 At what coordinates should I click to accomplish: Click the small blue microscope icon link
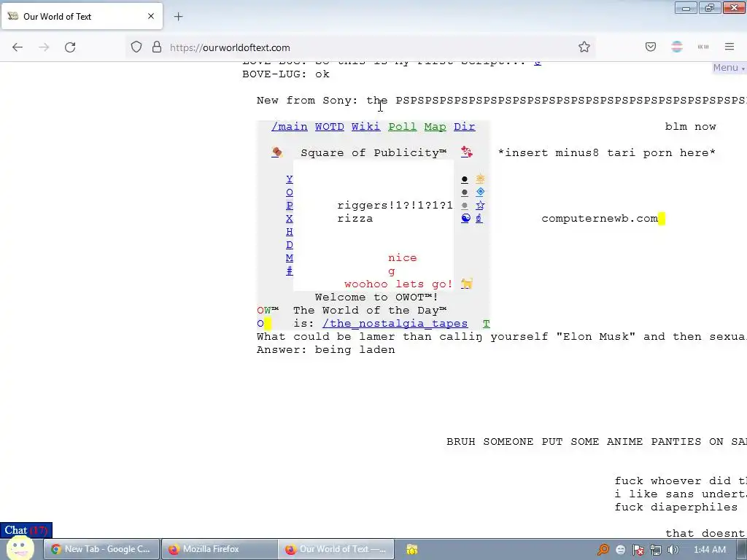click(x=479, y=218)
